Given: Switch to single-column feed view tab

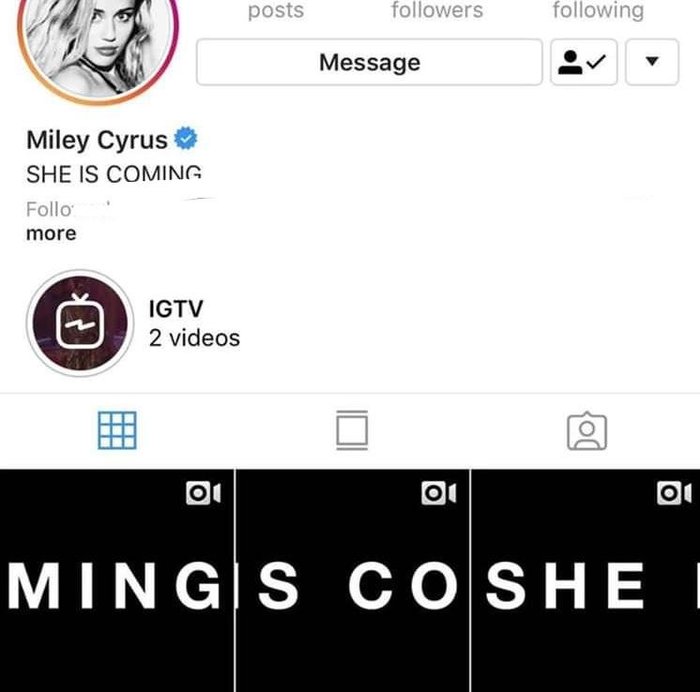Looking at the screenshot, I should 352,430.
